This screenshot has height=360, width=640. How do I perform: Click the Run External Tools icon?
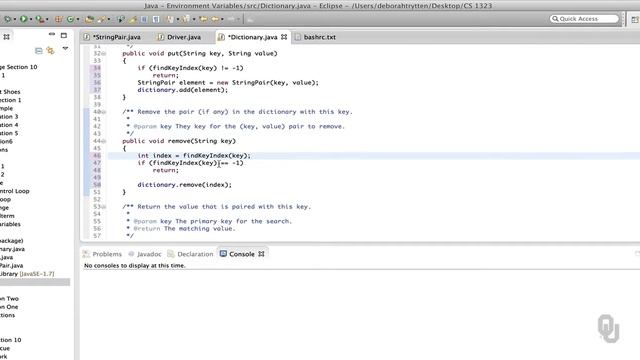pos(40,19)
